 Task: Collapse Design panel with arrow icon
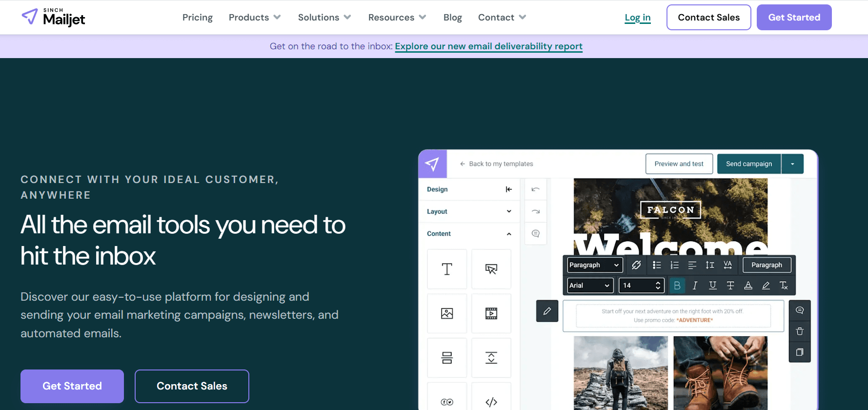coord(509,189)
